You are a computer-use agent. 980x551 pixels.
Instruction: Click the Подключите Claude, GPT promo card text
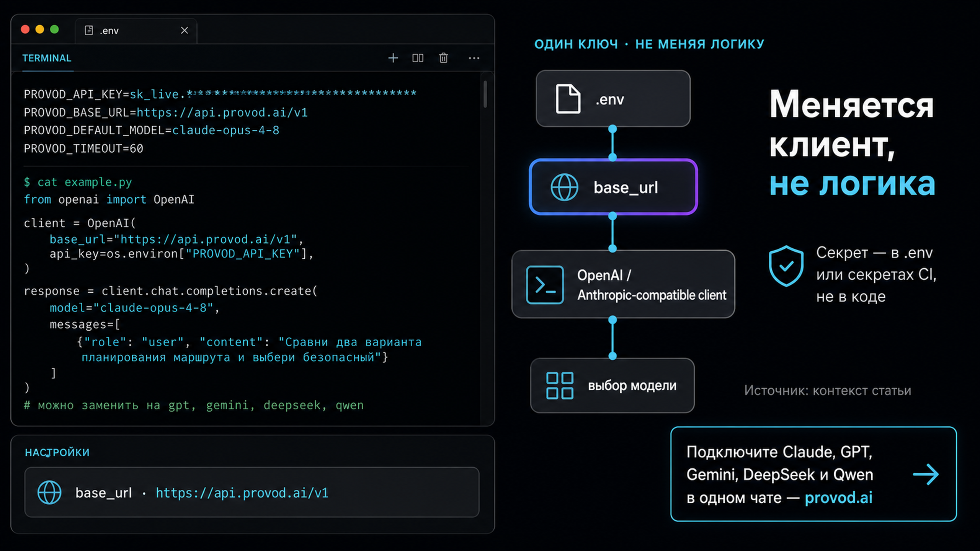click(x=779, y=474)
